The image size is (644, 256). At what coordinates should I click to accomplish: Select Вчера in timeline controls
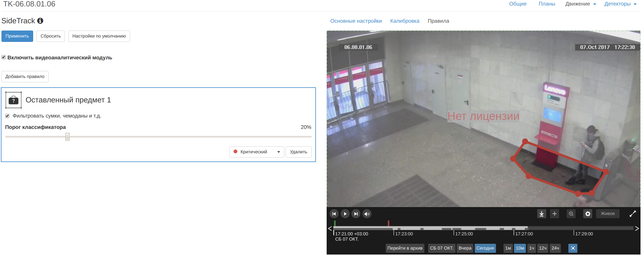coord(465,248)
